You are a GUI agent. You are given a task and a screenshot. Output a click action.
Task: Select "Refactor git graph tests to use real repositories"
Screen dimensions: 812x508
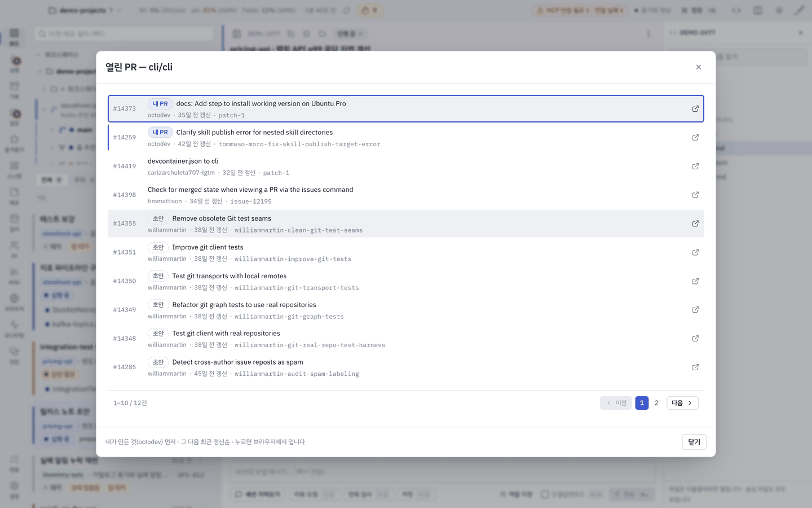point(244,305)
